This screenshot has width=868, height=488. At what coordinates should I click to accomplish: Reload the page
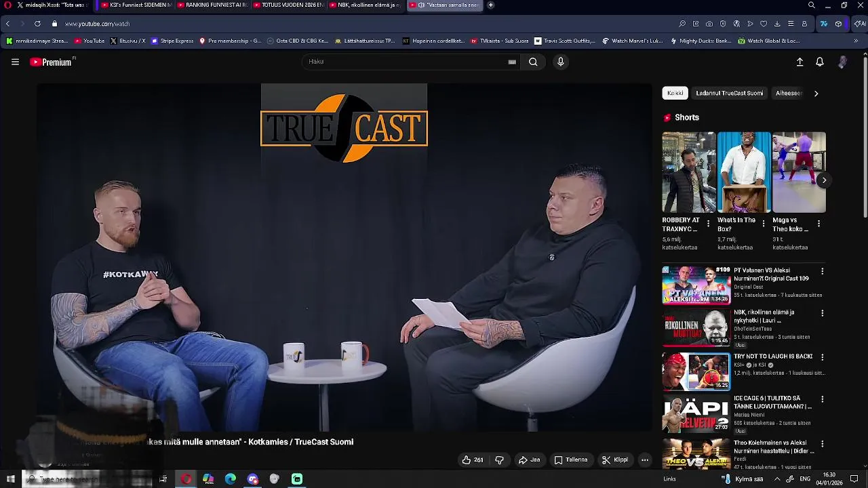[37, 24]
